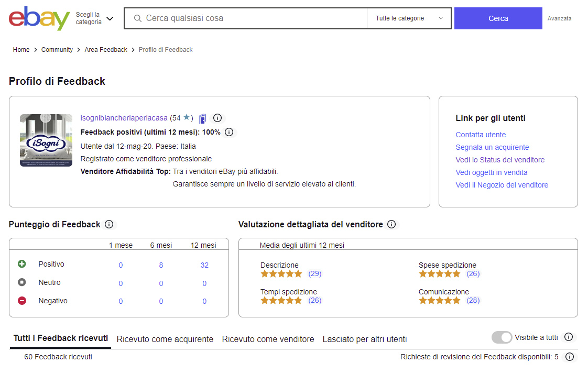588x374 pixels.
Task: Open the eBay logo home link
Action: click(39, 18)
